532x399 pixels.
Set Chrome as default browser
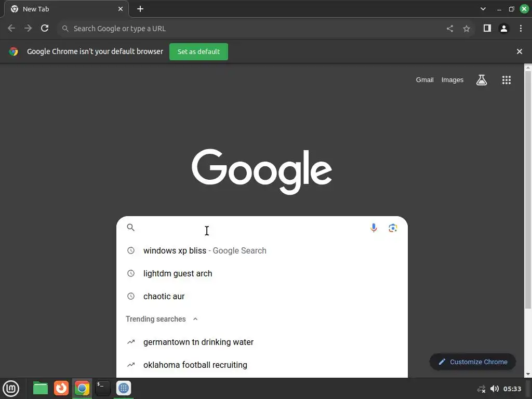point(198,51)
